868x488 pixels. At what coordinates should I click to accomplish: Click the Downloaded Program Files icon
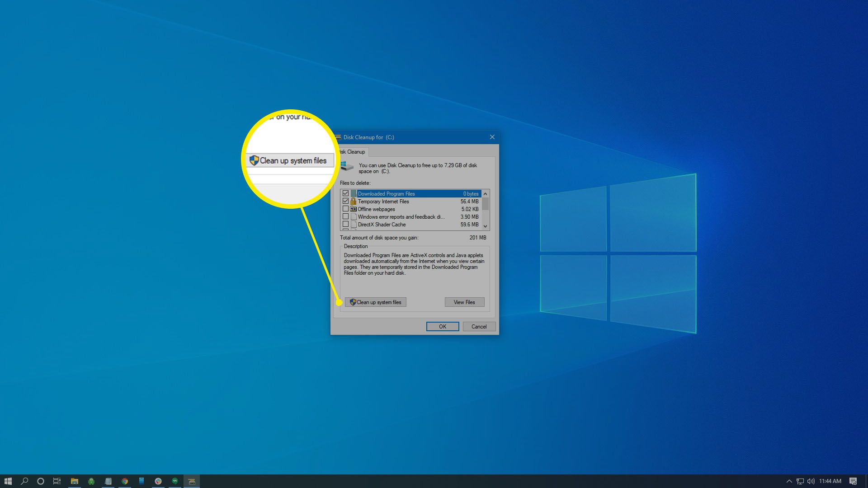point(354,193)
